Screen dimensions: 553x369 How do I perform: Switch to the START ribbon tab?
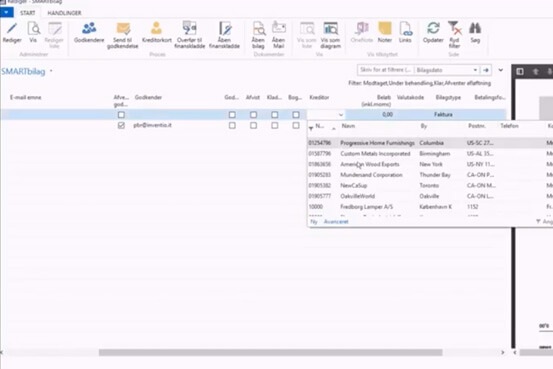click(28, 13)
